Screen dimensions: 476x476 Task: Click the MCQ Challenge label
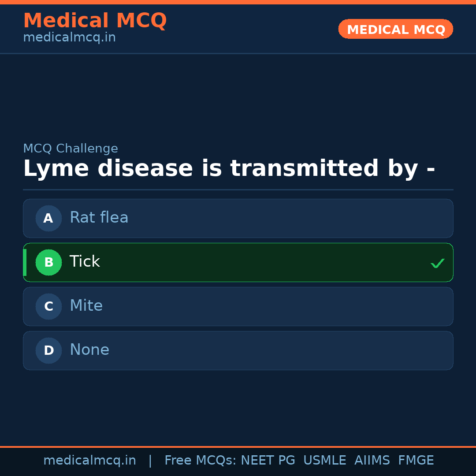pyautogui.click(x=71, y=149)
